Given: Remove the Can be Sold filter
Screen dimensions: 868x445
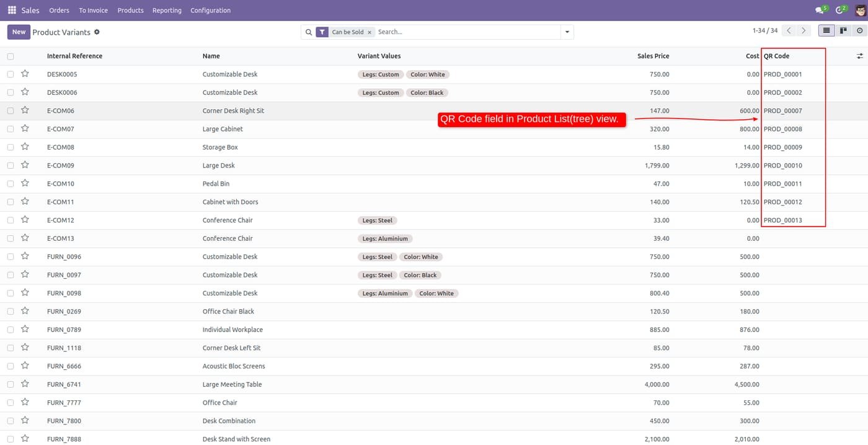Looking at the screenshot, I should coord(370,32).
